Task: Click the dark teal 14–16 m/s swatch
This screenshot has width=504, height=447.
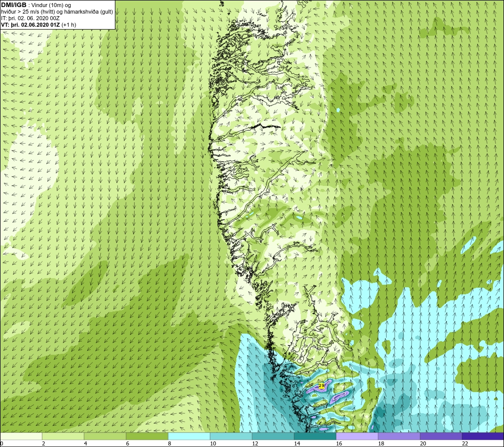Action: [x=315, y=436]
